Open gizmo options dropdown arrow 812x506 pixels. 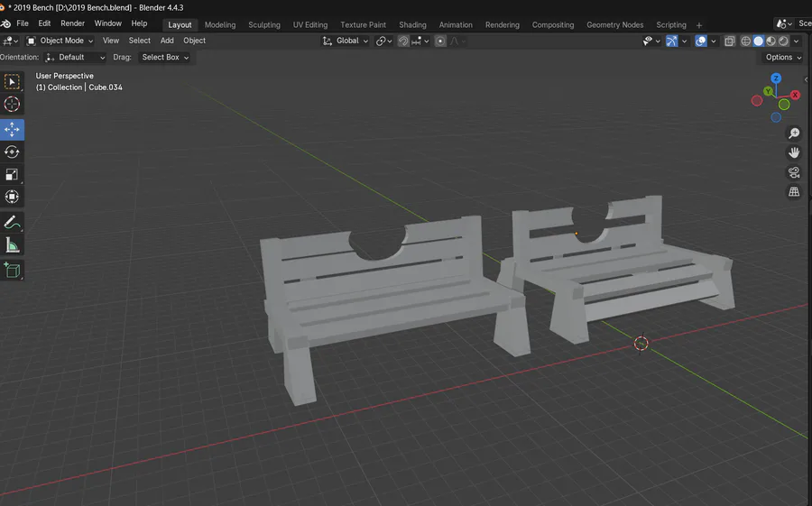[x=684, y=41]
